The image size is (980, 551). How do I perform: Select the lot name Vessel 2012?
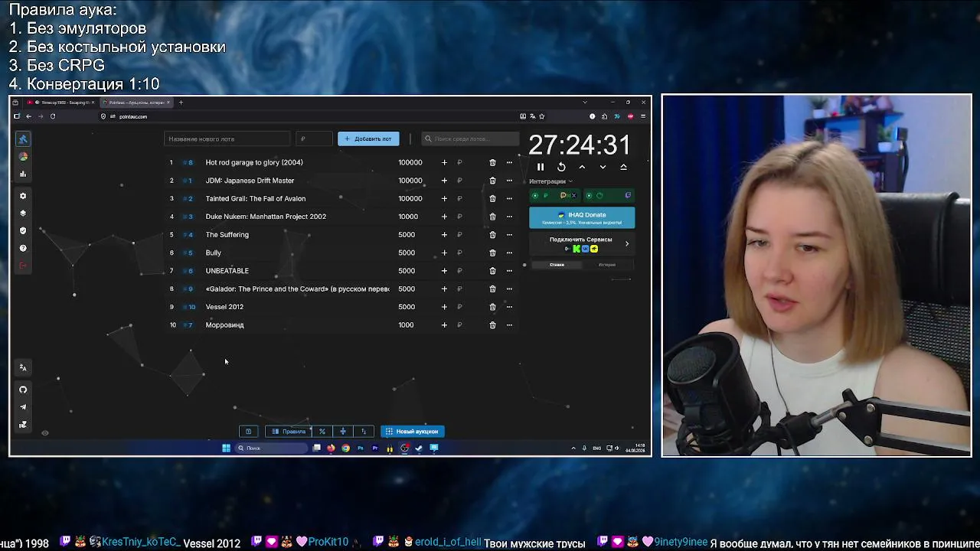224,307
